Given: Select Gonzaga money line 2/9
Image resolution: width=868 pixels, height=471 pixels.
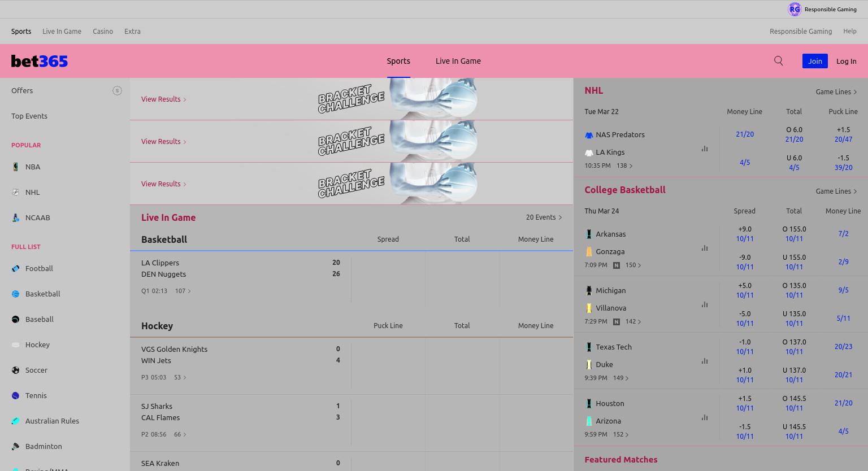Looking at the screenshot, I should (x=843, y=261).
